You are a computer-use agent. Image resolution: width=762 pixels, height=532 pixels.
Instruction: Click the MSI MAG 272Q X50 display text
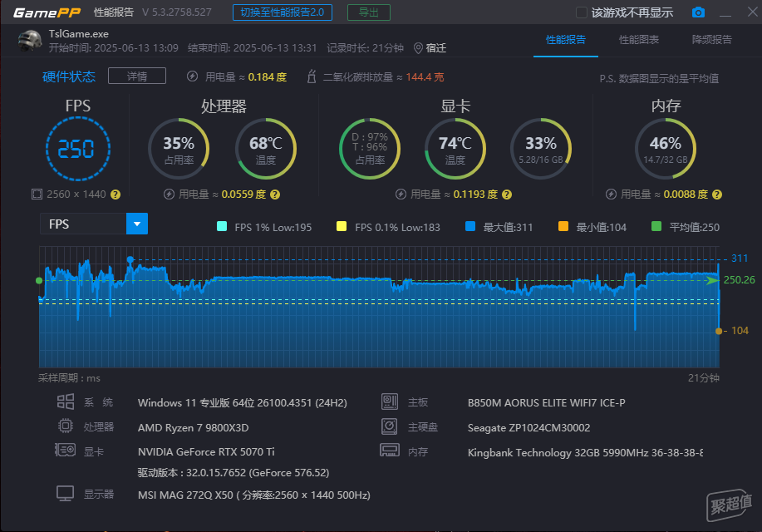click(x=254, y=495)
